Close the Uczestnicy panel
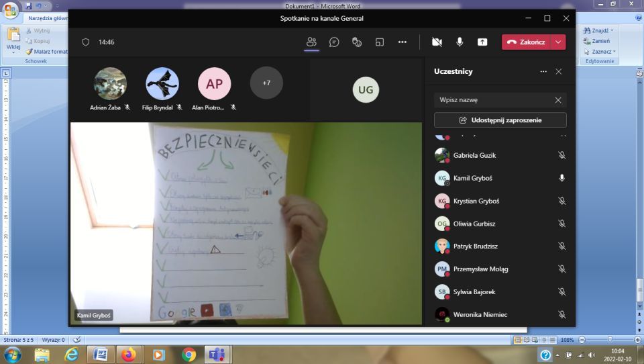The height and width of the screenshot is (364, 644). click(559, 71)
